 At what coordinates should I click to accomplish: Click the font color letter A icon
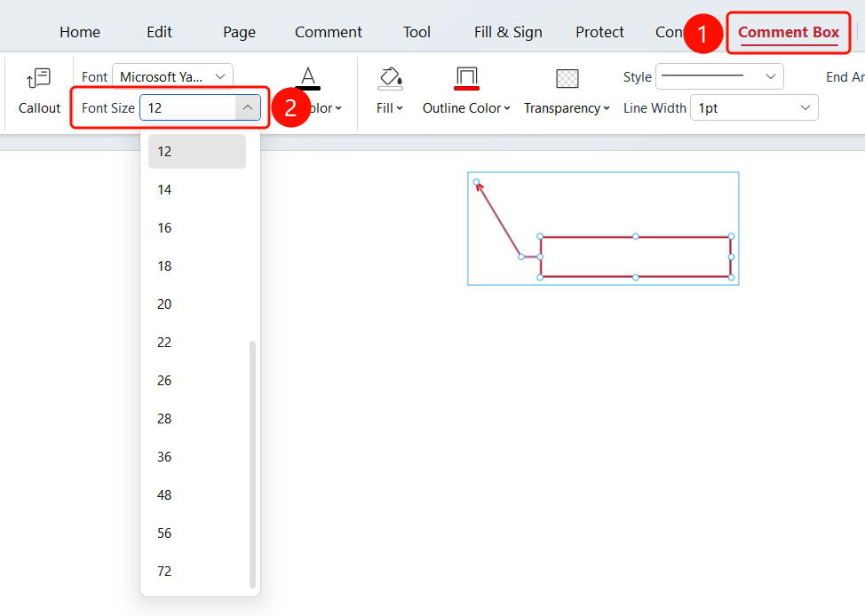pos(308,78)
